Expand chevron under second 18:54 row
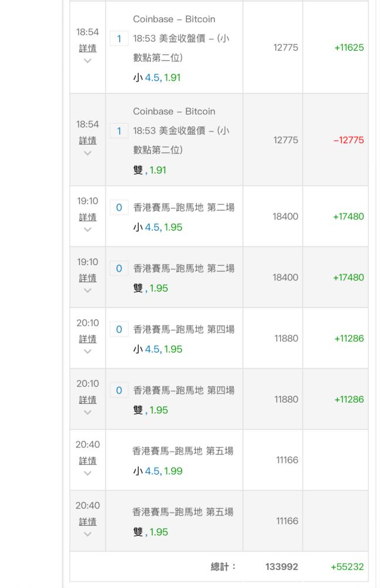The width and height of the screenshot is (380, 588). [x=88, y=153]
